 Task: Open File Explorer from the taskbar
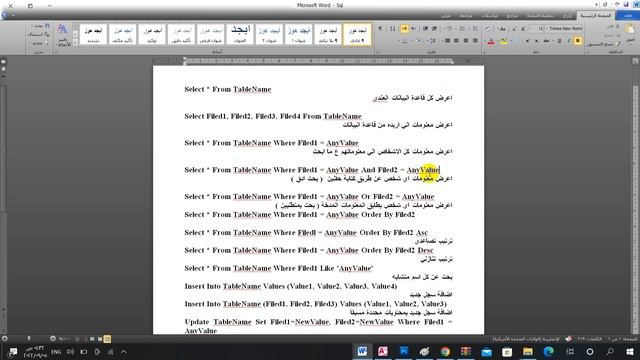pyautogui.click(x=528, y=351)
